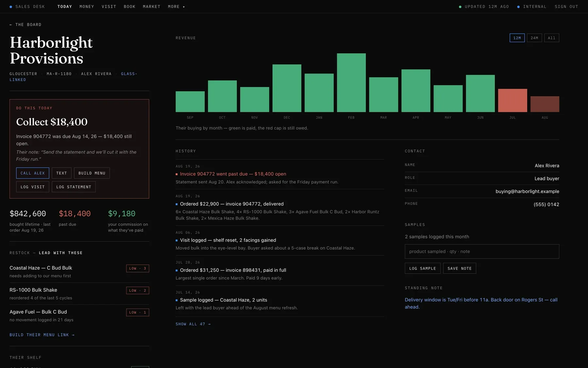Click the buying@harborlight.example email

[x=527, y=191]
